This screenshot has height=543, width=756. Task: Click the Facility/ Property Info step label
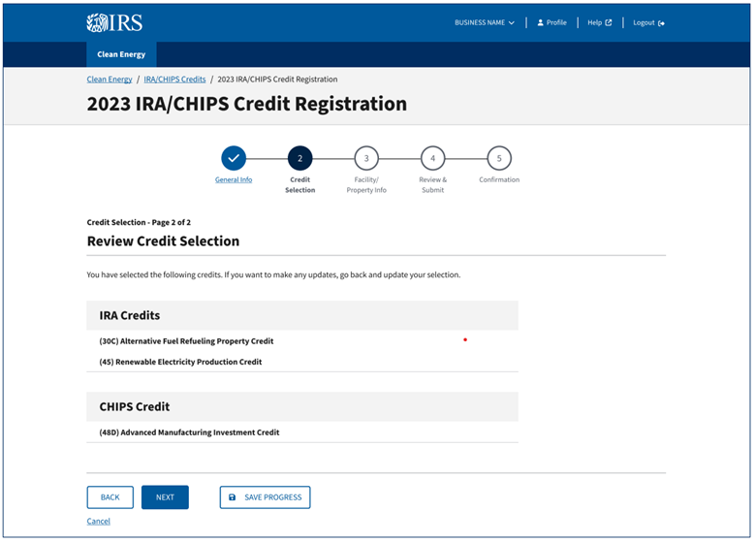366,184
